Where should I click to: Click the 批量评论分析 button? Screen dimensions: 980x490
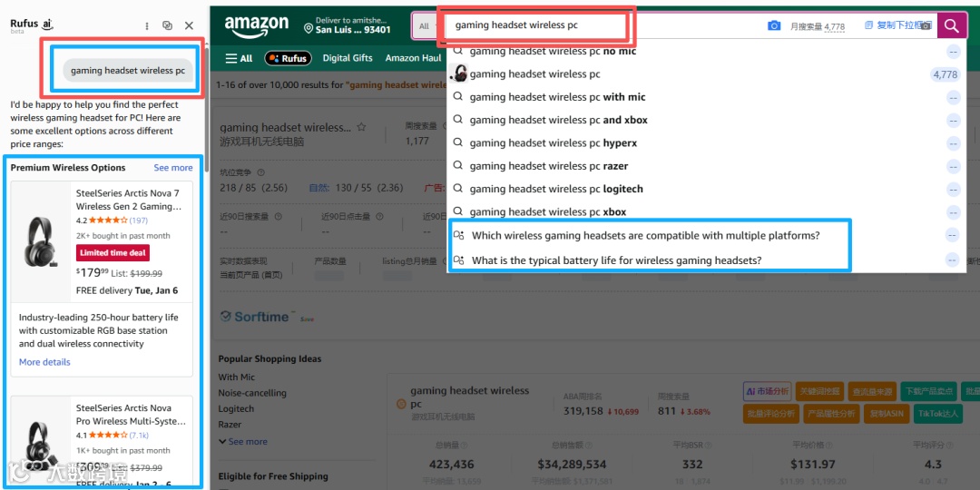[771, 413]
